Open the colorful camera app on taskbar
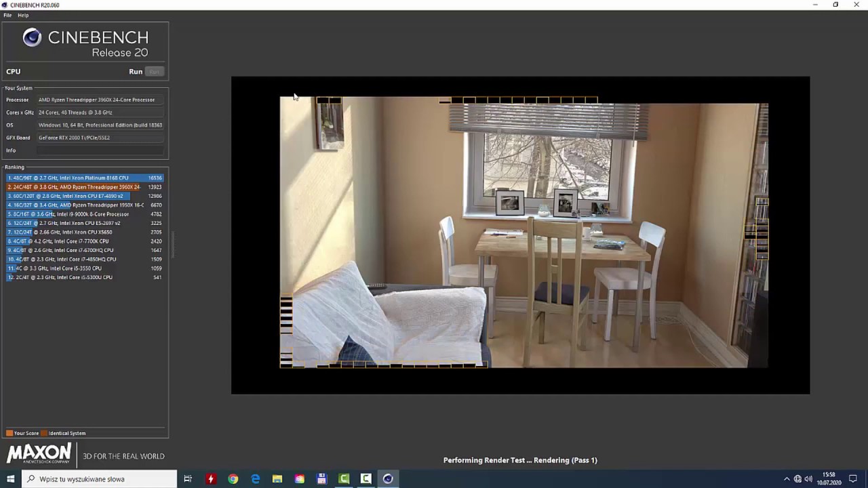This screenshot has width=868, height=488. click(x=299, y=479)
